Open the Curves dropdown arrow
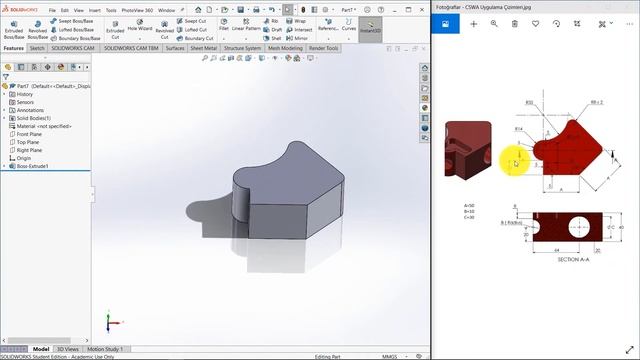 [349, 39]
